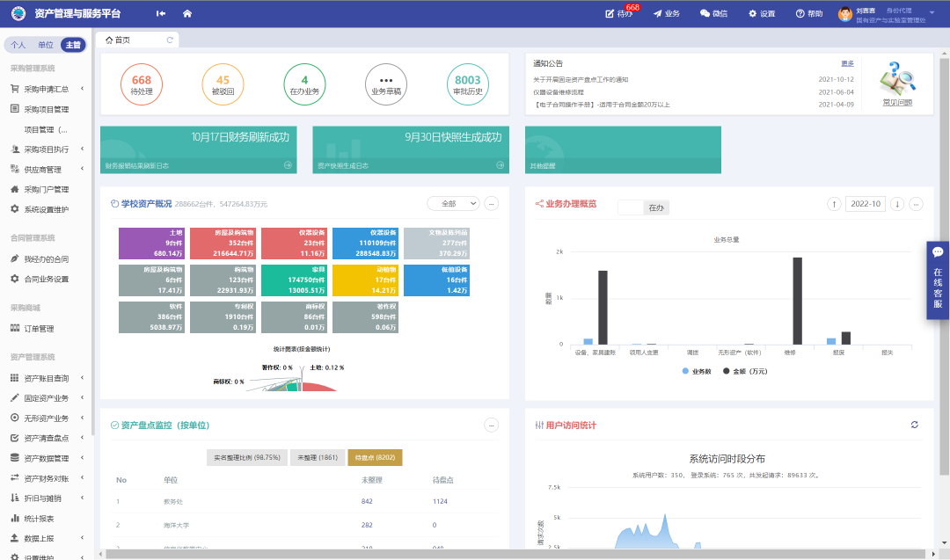Expand 采购项目执行 in the sidebar
The image size is (950, 560).
pos(46,149)
